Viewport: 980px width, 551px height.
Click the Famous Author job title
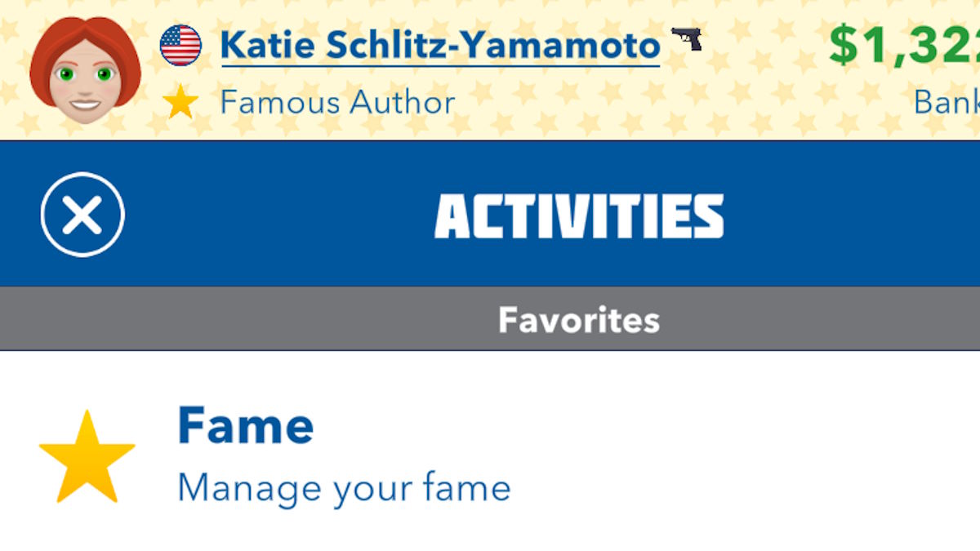pos(337,103)
